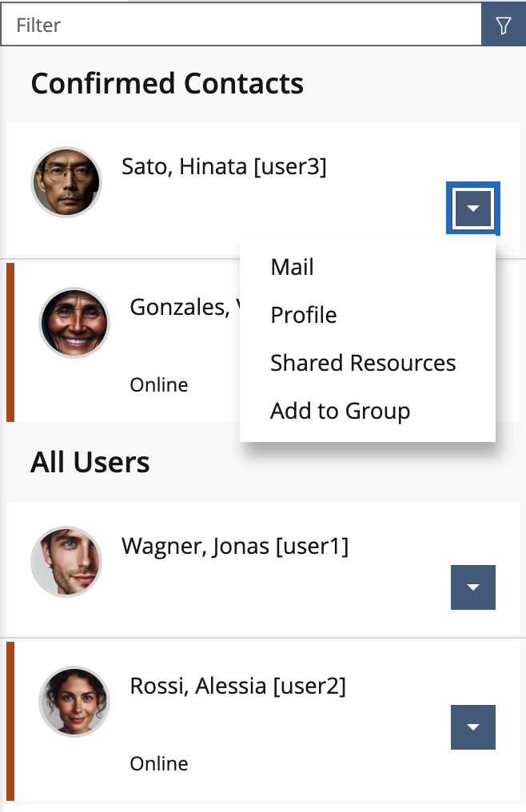Click the All Users section heading
The height and width of the screenshot is (812, 526).
tap(90, 462)
